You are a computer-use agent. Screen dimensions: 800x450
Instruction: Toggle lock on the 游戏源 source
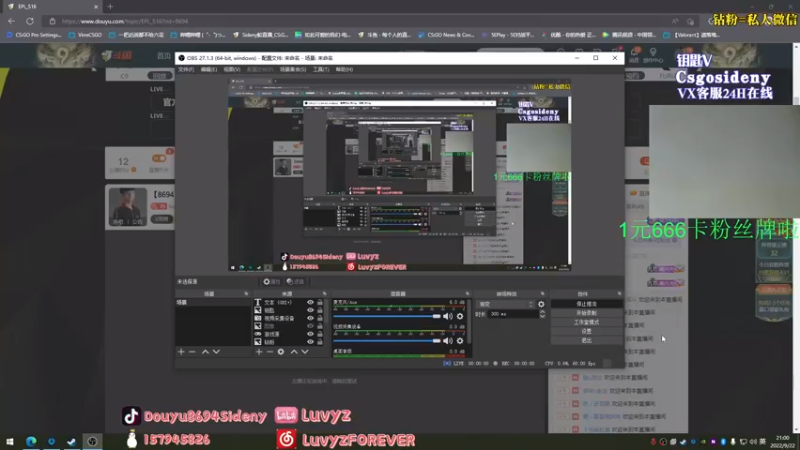point(320,334)
